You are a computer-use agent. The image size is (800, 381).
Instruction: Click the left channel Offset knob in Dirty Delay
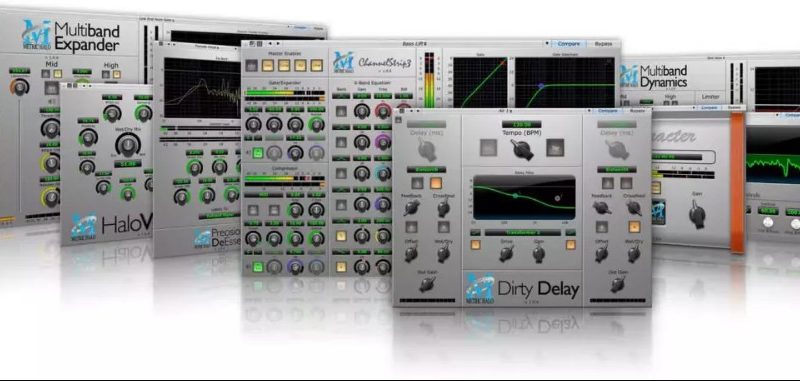(x=411, y=253)
